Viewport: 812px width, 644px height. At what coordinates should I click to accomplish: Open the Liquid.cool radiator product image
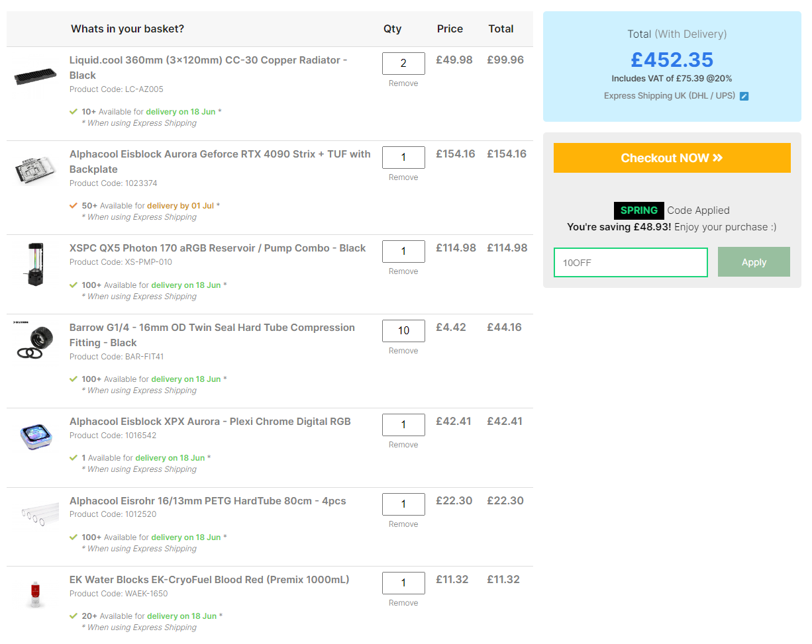click(35, 77)
